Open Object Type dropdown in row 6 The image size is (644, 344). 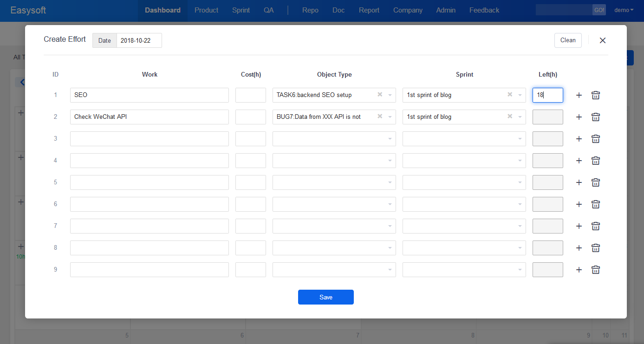click(x=334, y=204)
